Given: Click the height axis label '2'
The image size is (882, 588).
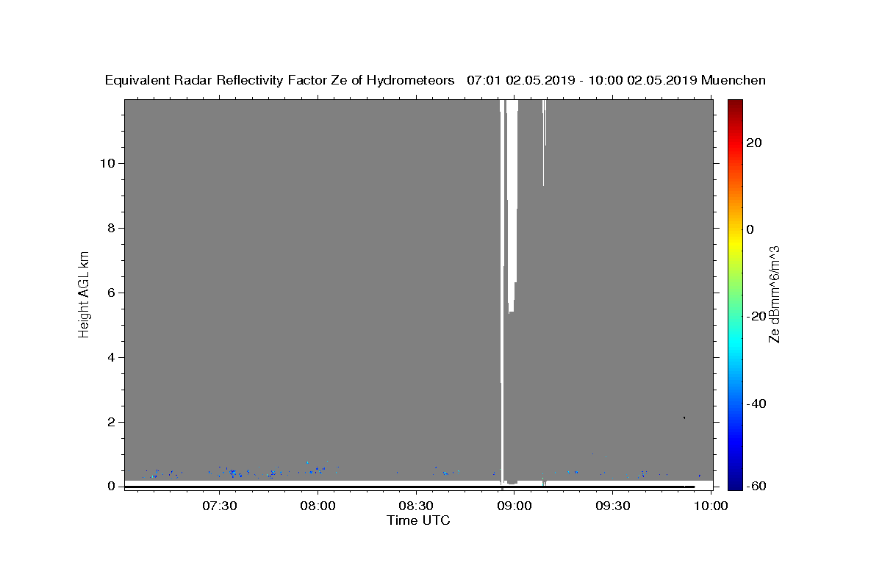Looking at the screenshot, I should pyautogui.click(x=110, y=422).
